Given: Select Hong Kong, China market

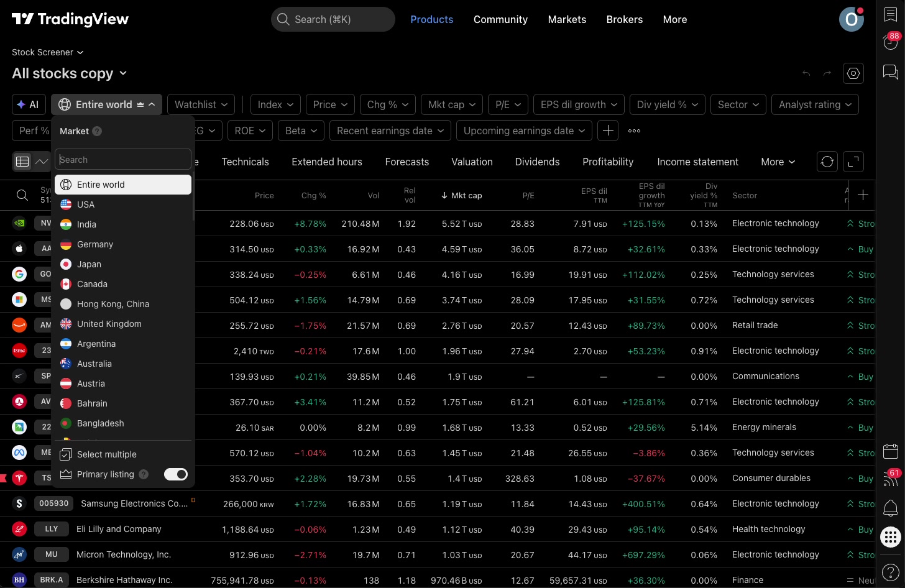Looking at the screenshot, I should (123, 304).
